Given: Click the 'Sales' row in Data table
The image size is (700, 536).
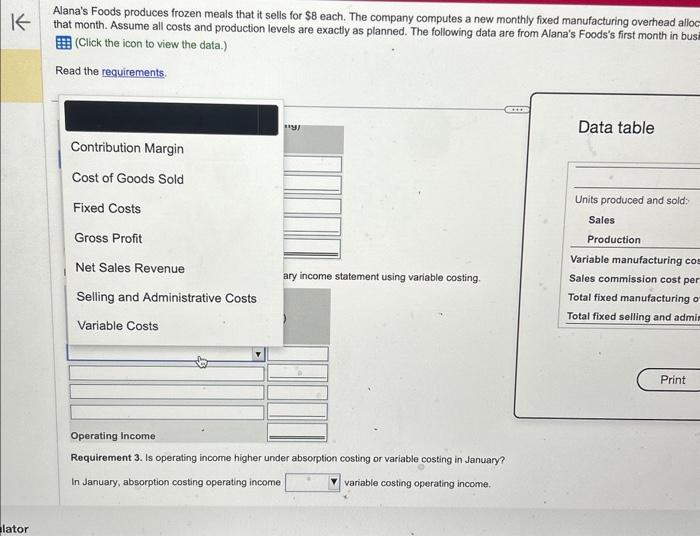Looking at the screenshot, I should click(x=601, y=220).
